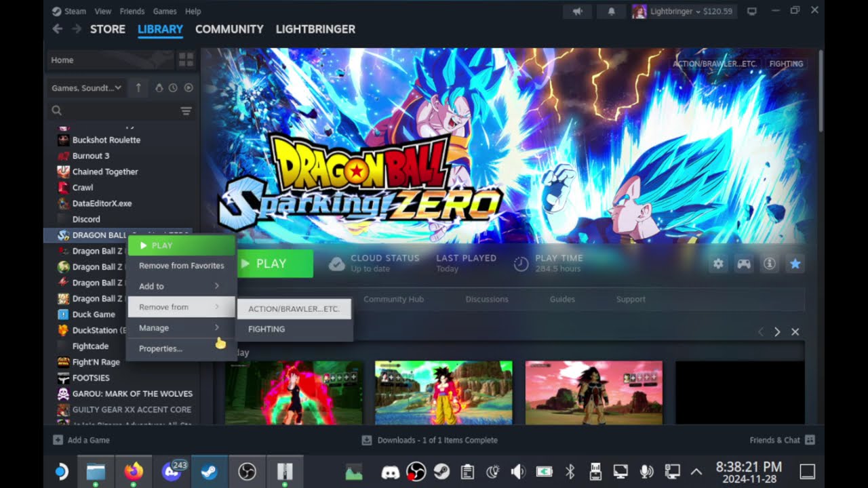Open the Games menu
The height and width of the screenshot is (488, 868).
point(165,12)
